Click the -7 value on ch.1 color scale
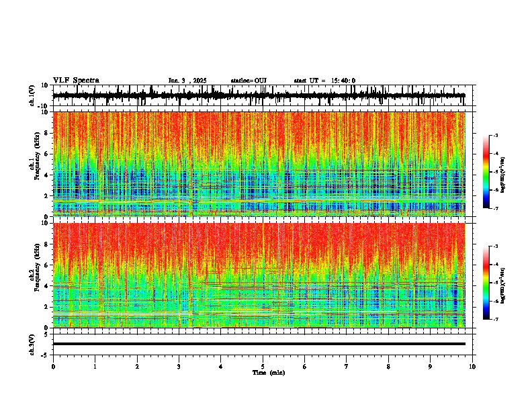The height and width of the screenshot is (411, 532). click(496, 208)
